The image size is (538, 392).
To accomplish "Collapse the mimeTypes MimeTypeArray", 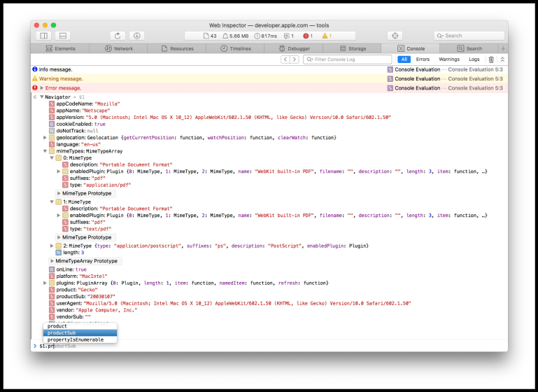I will point(45,151).
